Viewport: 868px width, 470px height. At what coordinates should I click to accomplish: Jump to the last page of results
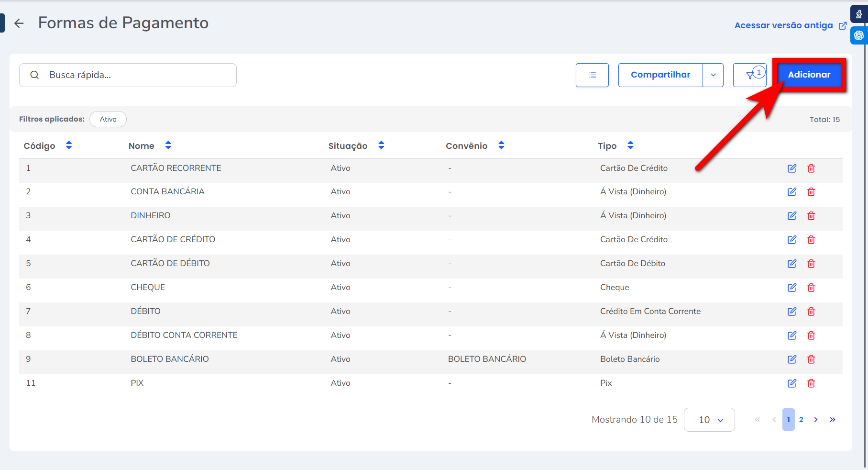(833, 420)
